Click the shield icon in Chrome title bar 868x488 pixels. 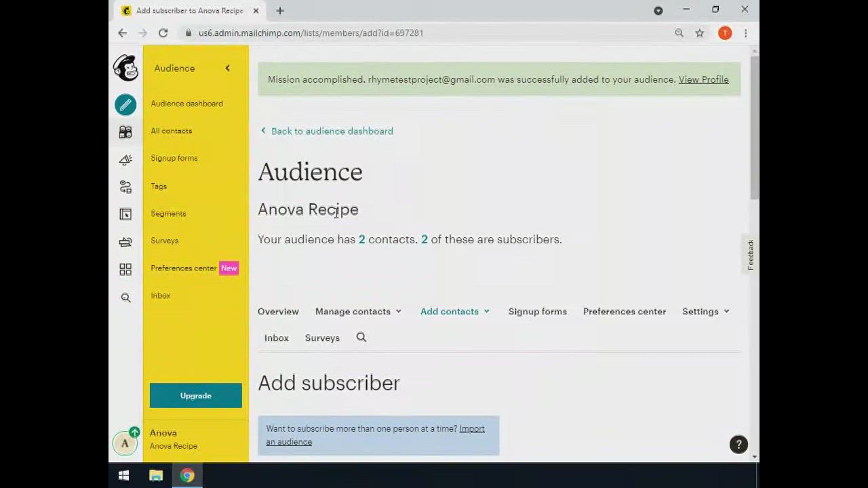click(658, 10)
